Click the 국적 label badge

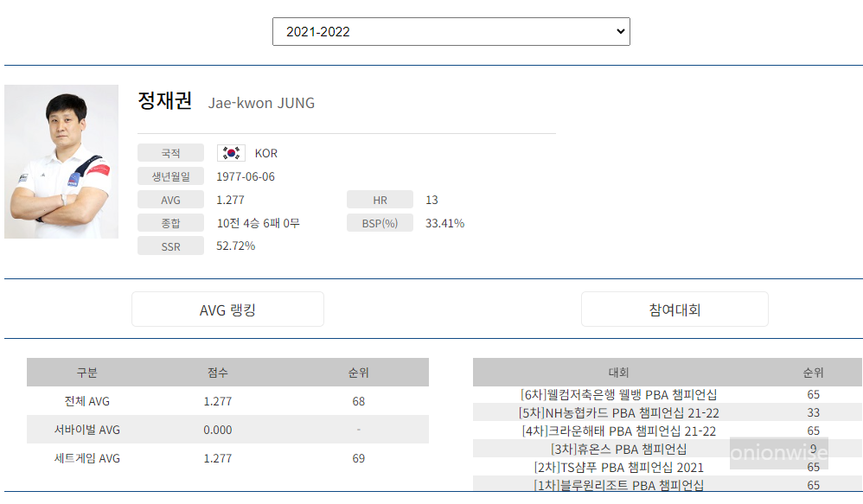coord(170,153)
